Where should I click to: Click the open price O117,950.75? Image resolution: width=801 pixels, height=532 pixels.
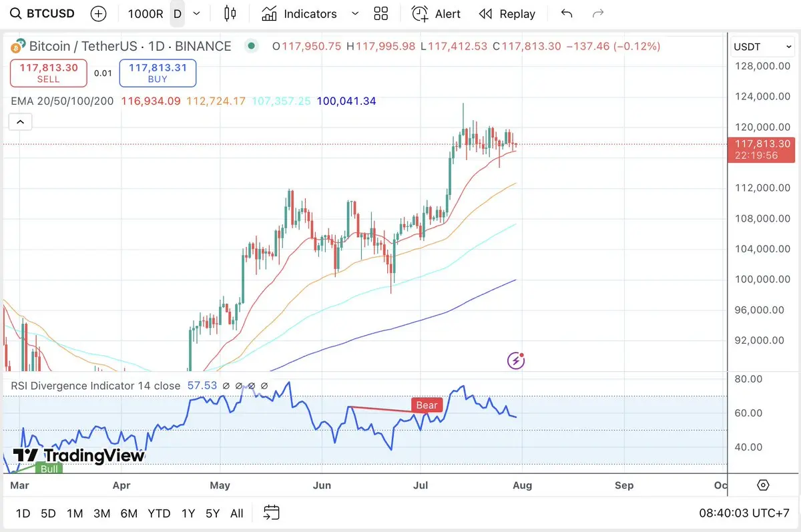(306, 46)
